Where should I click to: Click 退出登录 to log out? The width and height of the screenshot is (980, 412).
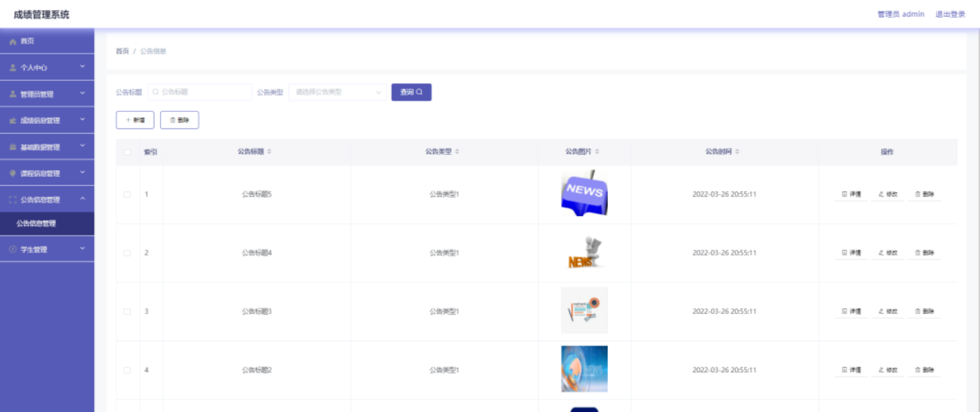950,14
